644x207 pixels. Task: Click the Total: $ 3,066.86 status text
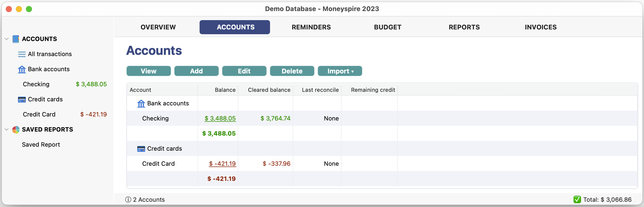[x=608, y=199]
